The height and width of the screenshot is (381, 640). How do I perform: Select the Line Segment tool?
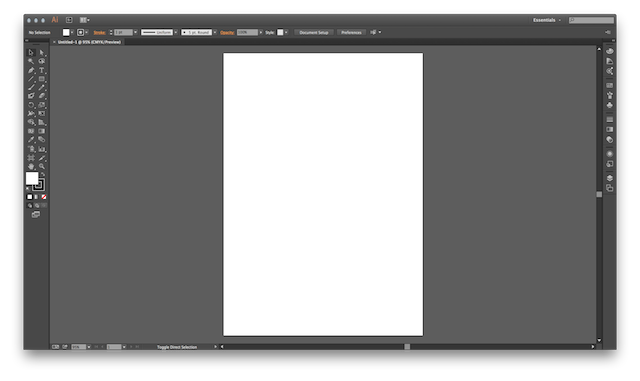point(31,79)
